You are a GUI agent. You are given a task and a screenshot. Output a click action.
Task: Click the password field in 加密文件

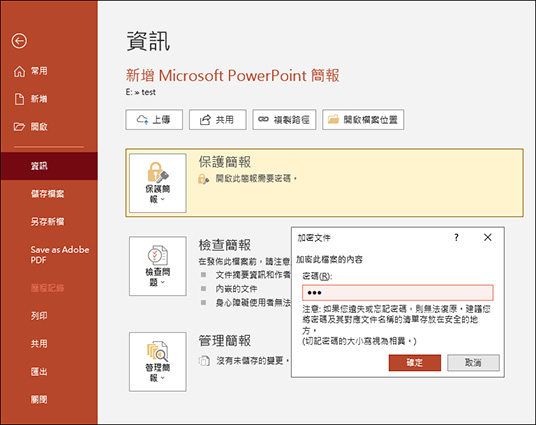(x=398, y=293)
